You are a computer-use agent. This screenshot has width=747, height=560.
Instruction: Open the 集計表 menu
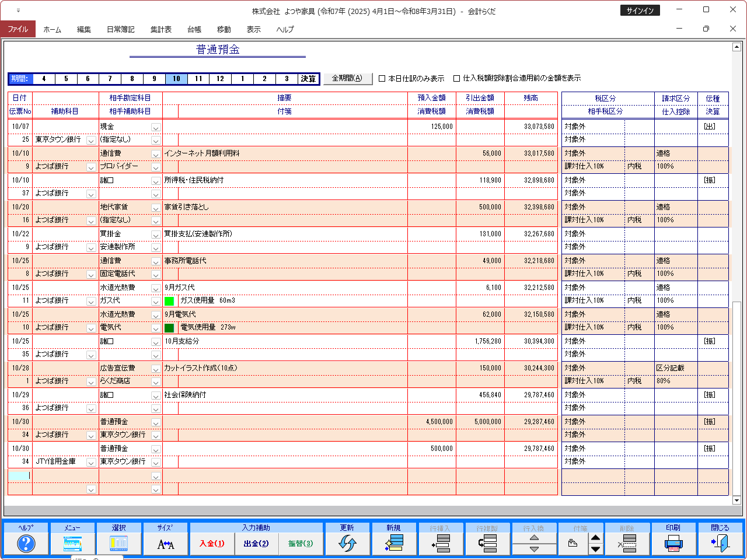pos(161,29)
